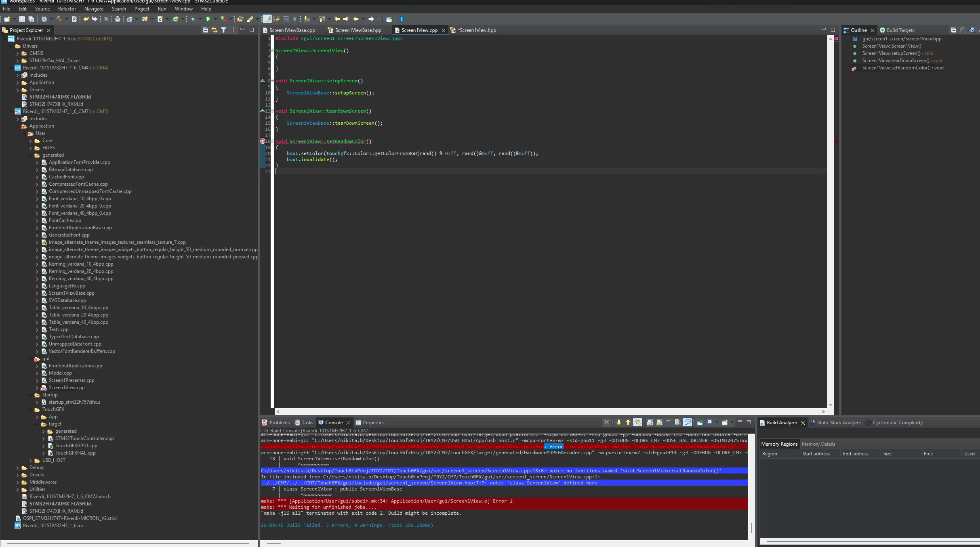Viewport: 980px width, 547px height.
Task: Click the Save floppy disk icon
Action: click(22, 19)
